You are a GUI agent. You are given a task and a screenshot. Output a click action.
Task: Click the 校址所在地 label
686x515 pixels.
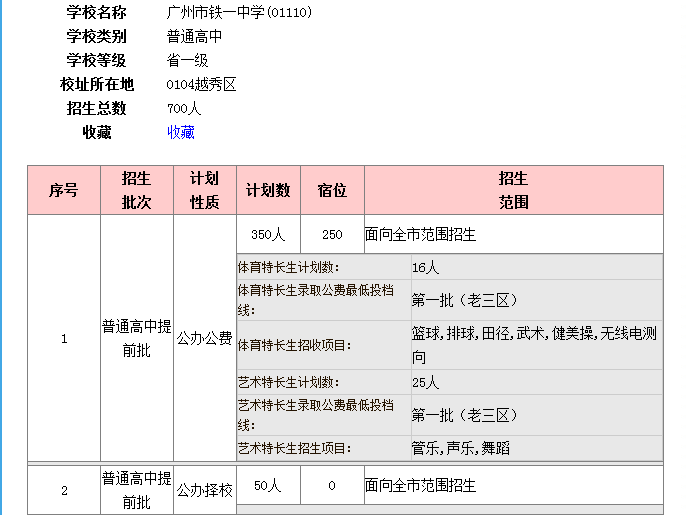97,84
